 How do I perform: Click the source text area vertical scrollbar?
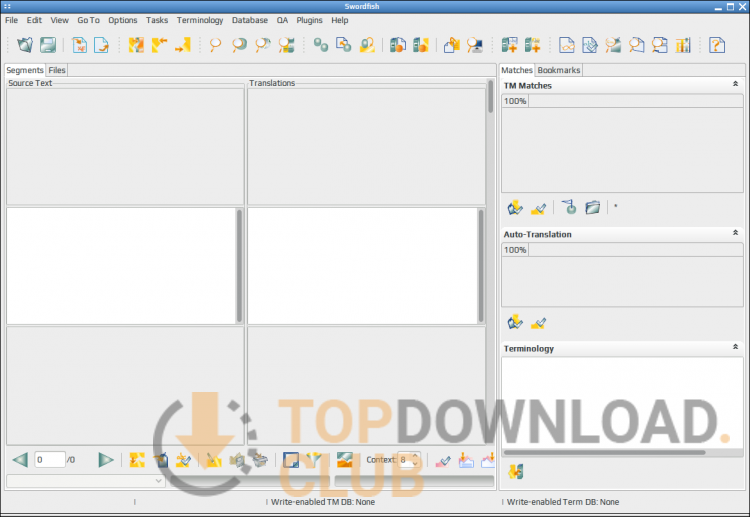click(240, 266)
